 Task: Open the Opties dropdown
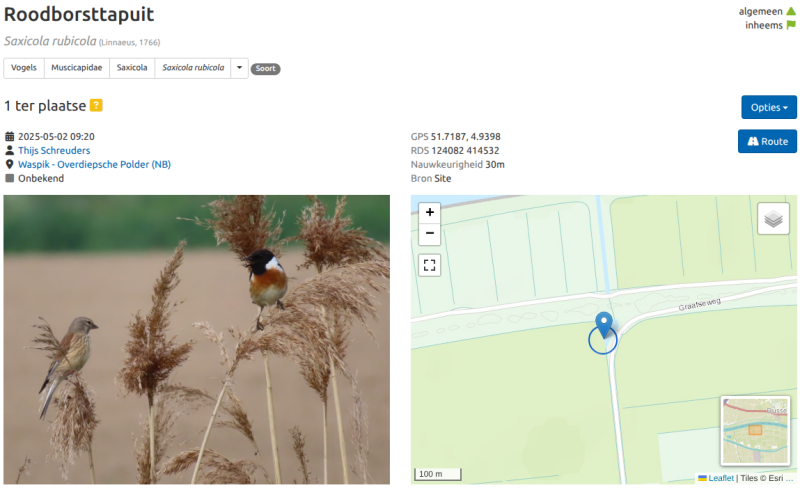[769, 107]
